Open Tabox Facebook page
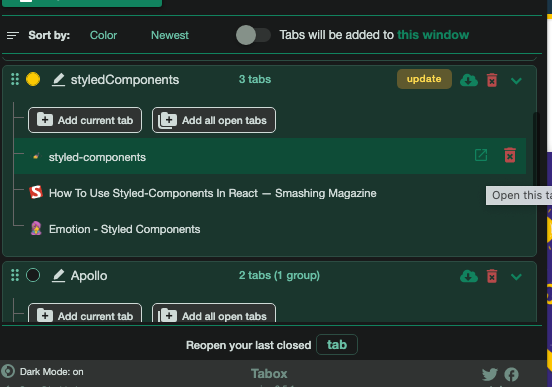The height and width of the screenshot is (387, 552). coord(511,374)
